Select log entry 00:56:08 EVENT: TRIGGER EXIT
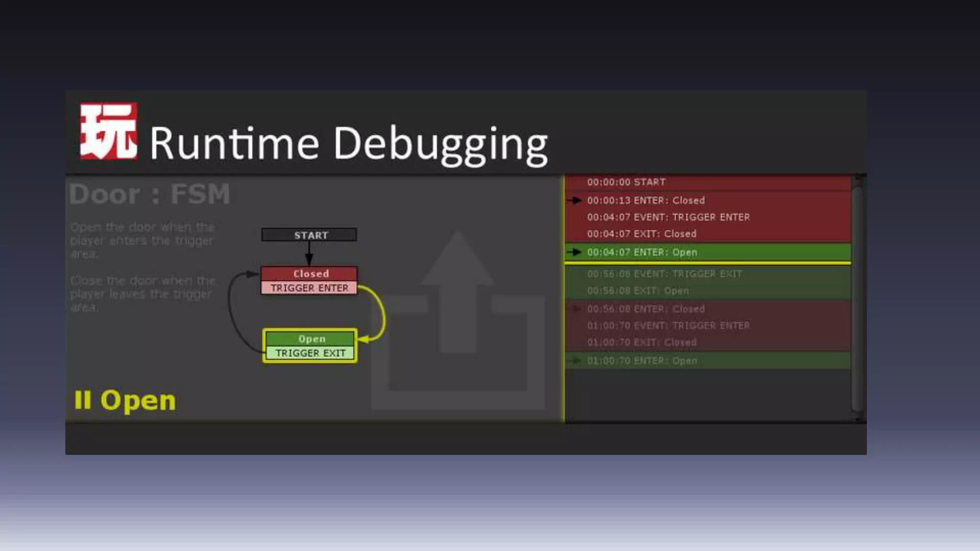 664,274
